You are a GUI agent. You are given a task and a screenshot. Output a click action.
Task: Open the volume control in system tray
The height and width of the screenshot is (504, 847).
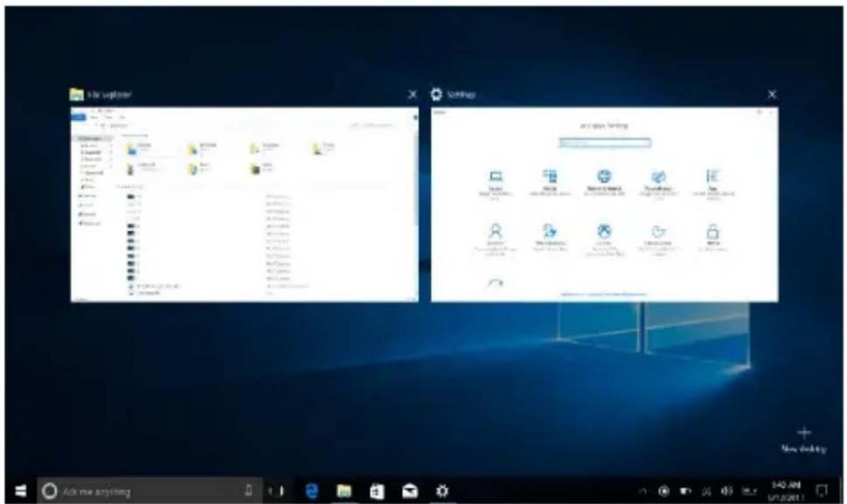(726, 491)
